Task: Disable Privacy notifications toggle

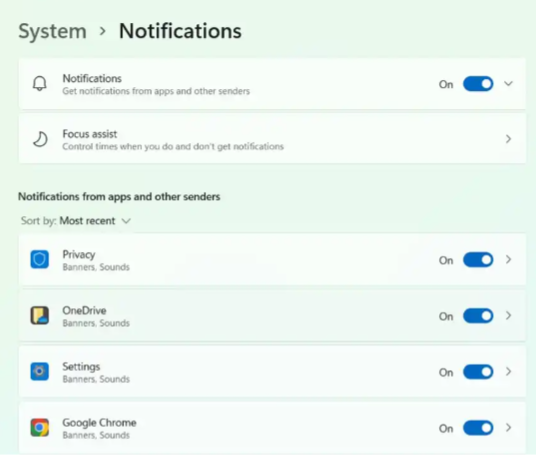Action: click(478, 260)
